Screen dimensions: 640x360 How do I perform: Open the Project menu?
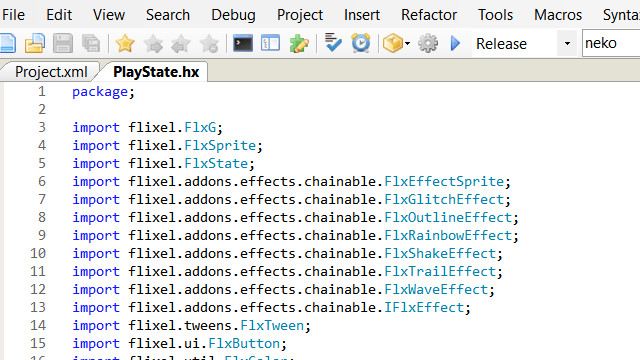coord(300,15)
